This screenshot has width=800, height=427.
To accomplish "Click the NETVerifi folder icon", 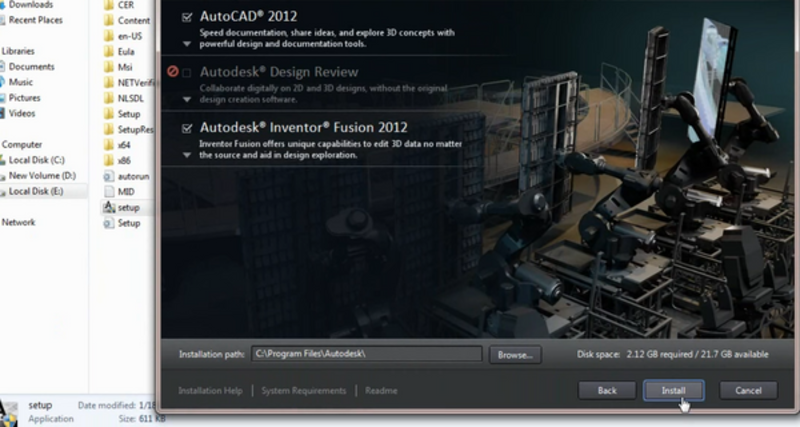I will (109, 83).
